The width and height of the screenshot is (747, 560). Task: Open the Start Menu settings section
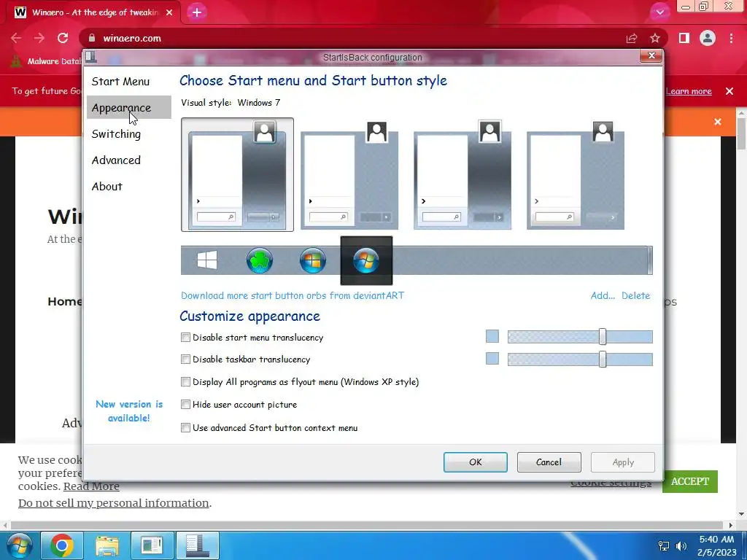(x=120, y=82)
